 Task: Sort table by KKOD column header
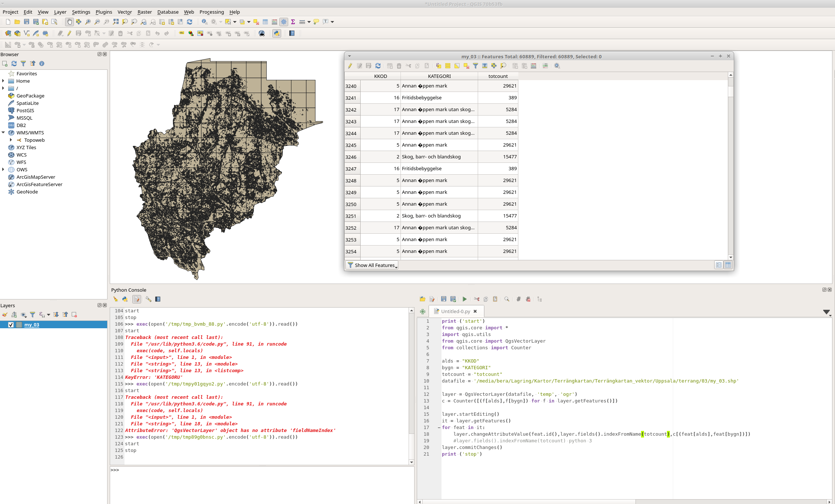point(381,76)
